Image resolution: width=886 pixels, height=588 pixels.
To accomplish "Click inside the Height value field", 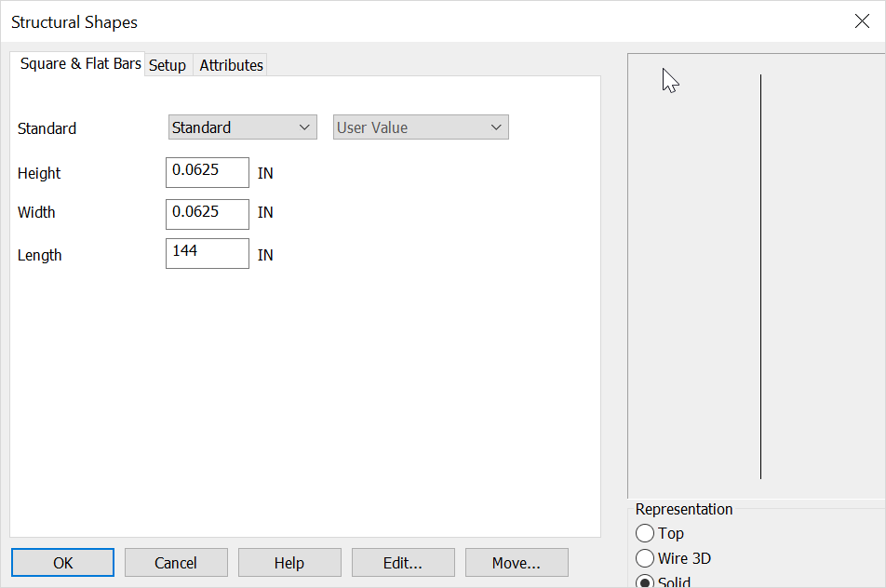I will coord(207,172).
